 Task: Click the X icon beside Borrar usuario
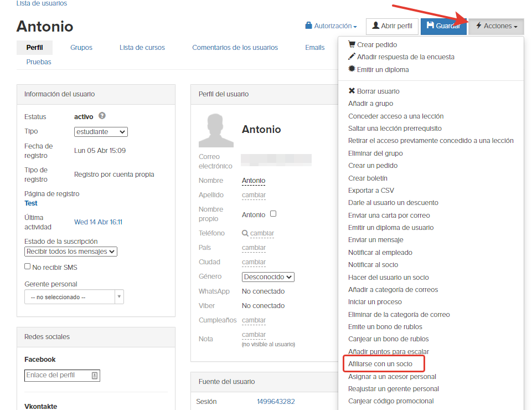pos(352,91)
